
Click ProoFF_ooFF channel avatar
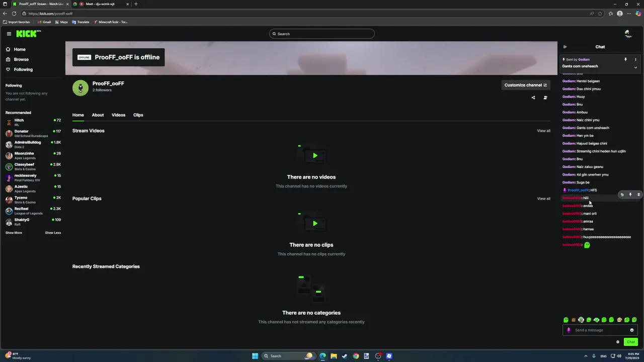[x=80, y=88]
